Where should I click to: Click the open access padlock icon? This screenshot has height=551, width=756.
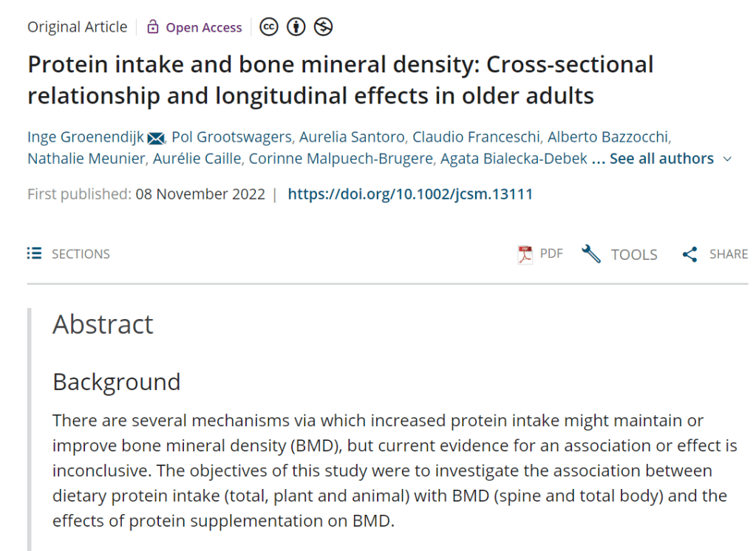(x=153, y=27)
